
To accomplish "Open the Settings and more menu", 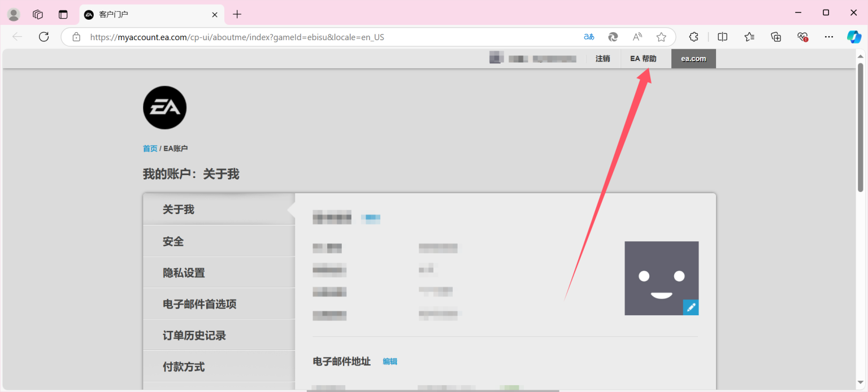I will [828, 37].
